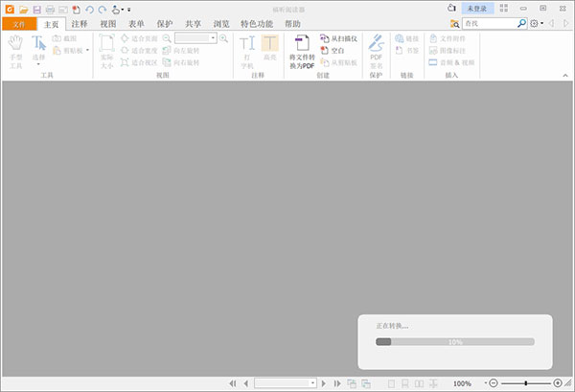Image resolution: width=575 pixels, height=392 pixels.
Task: Activate the Highlight tool (高亮)
Action: [270, 49]
